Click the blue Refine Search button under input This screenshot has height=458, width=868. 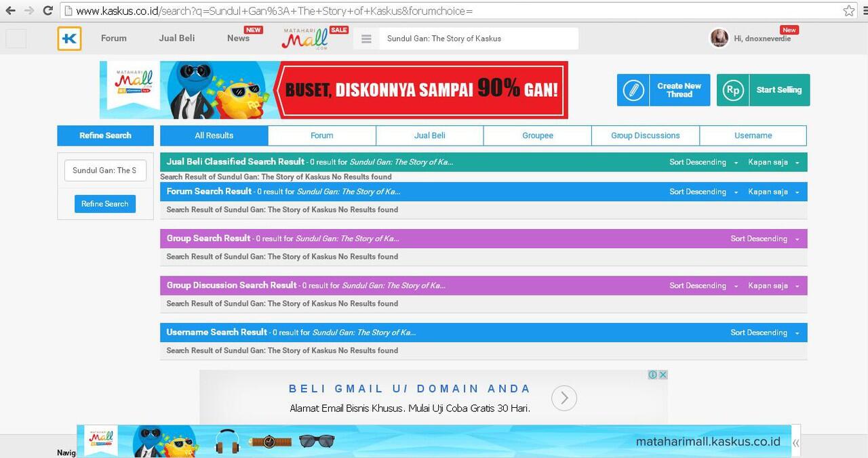[105, 204]
